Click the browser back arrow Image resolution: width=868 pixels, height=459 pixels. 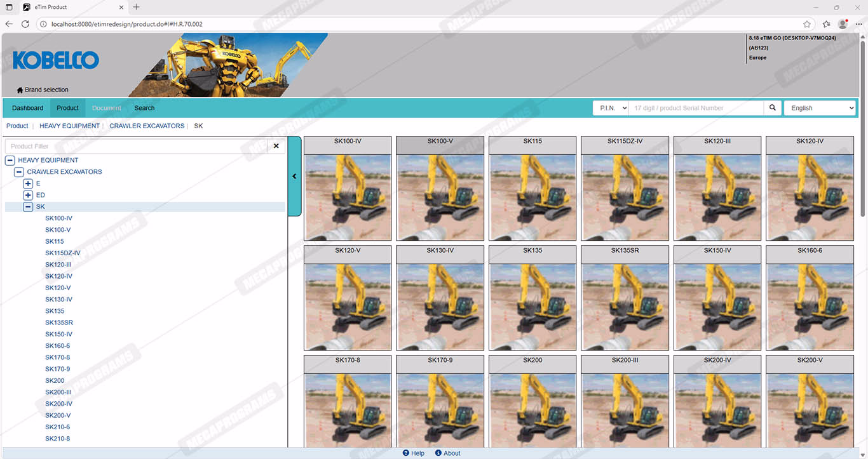(9, 24)
